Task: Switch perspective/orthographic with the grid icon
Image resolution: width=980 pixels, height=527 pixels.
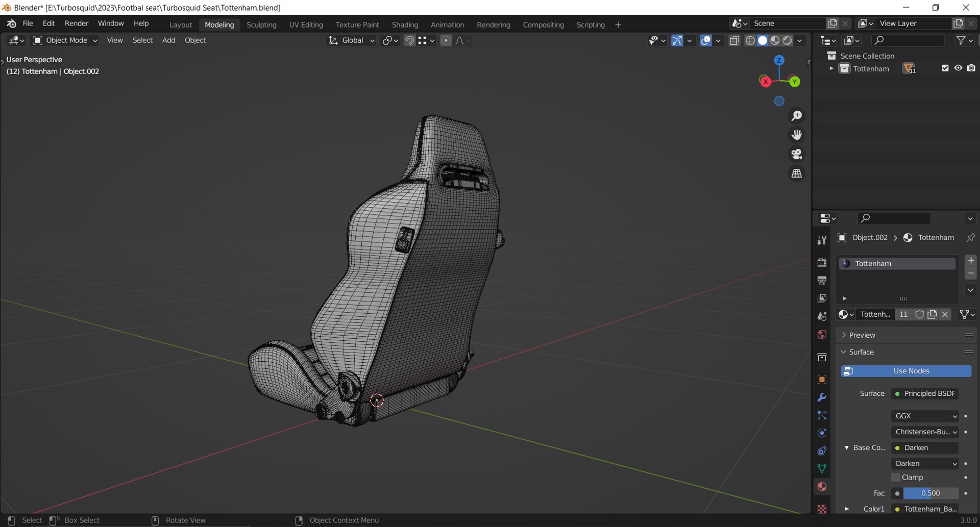Action: coord(796,173)
